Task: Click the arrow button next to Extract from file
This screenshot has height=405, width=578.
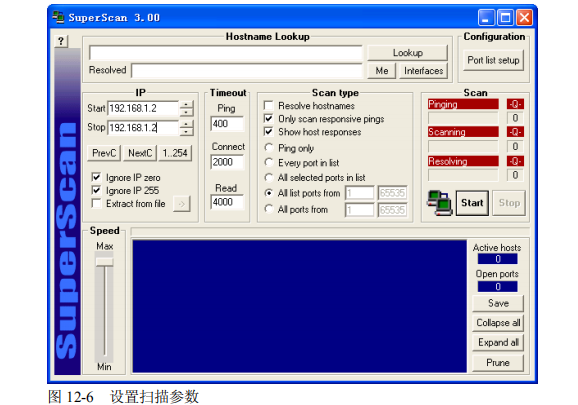Action: point(182,204)
